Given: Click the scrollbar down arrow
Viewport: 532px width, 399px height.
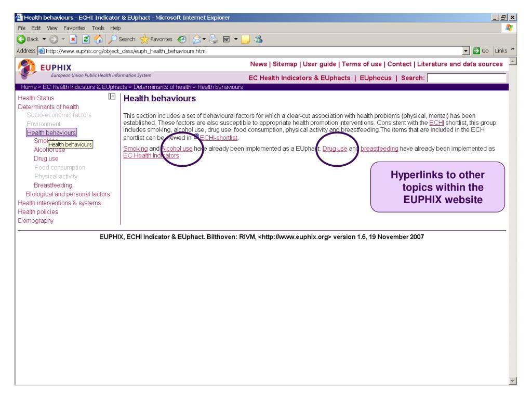Looking at the screenshot, I should pyautogui.click(x=513, y=381).
